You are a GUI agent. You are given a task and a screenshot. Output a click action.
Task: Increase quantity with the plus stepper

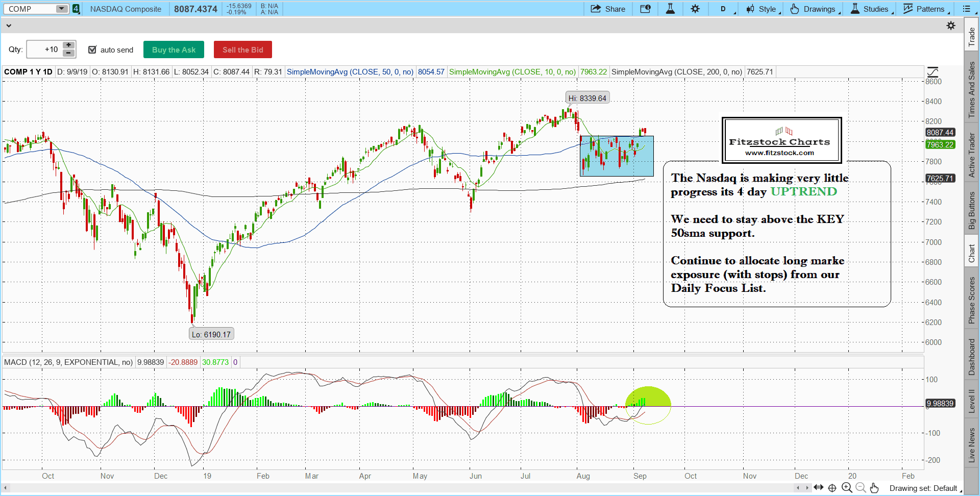click(x=68, y=45)
